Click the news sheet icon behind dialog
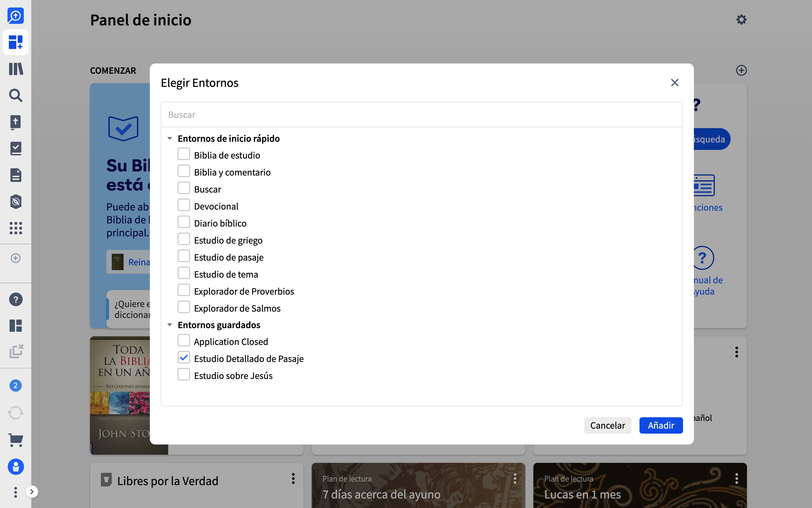Screen dimensions: 812x508 tap(704, 185)
